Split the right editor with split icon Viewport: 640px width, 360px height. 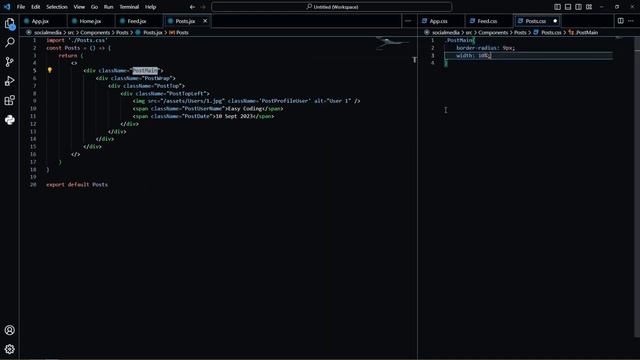621,21
